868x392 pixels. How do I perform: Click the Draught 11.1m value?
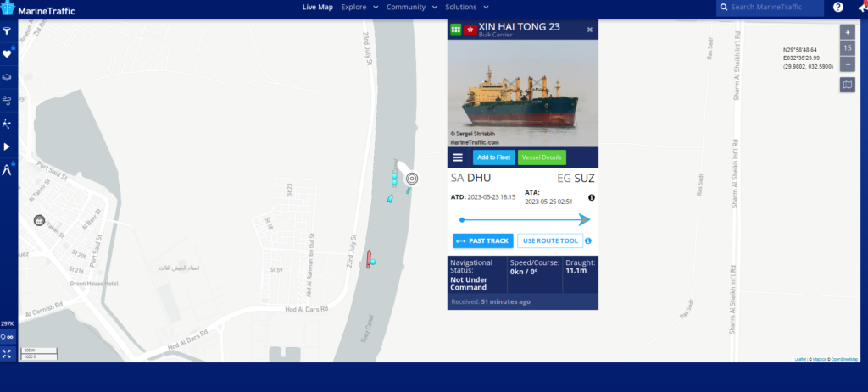tap(576, 271)
